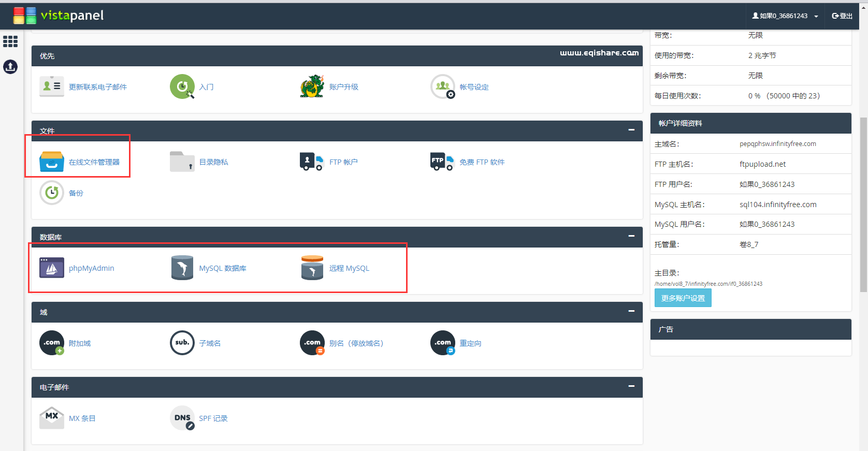Collapse the 数据库 section
Screen dimensions: 868x451
[631, 236]
